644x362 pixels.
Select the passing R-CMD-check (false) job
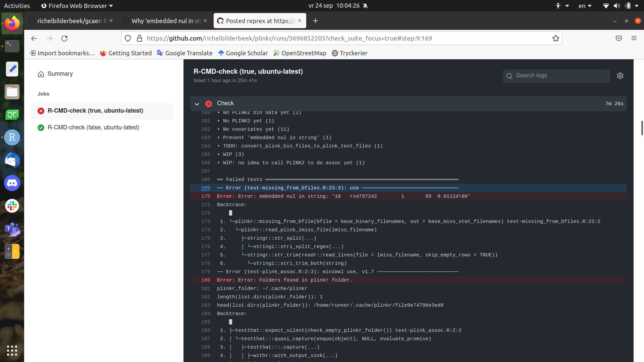point(93,127)
